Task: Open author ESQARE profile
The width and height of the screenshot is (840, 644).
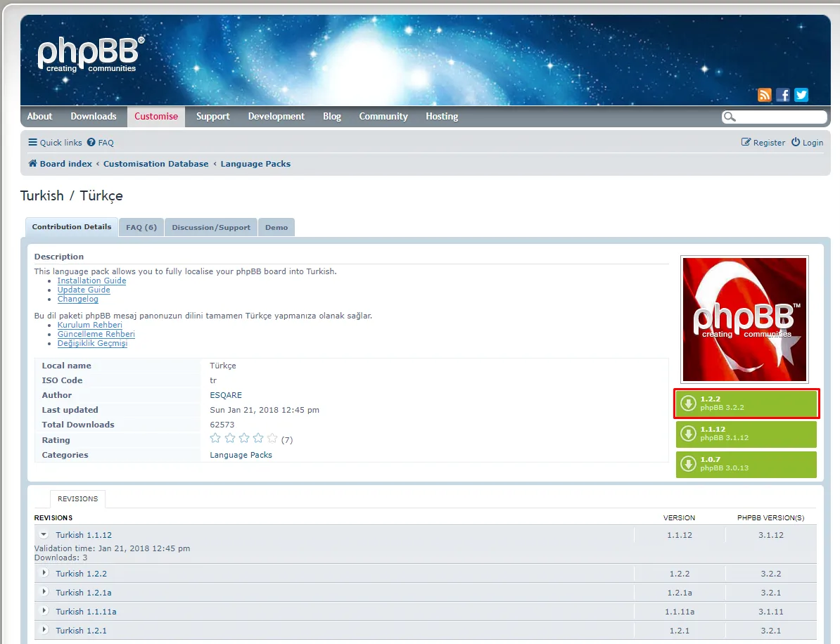Action: click(226, 395)
